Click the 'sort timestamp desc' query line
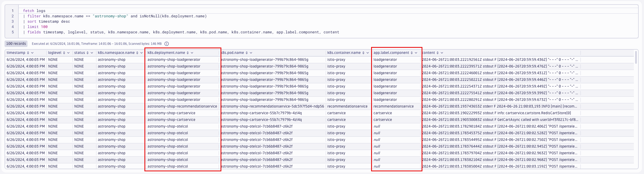Viewport: 644px width, 174px height. pyautogui.click(x=46, y=21)
